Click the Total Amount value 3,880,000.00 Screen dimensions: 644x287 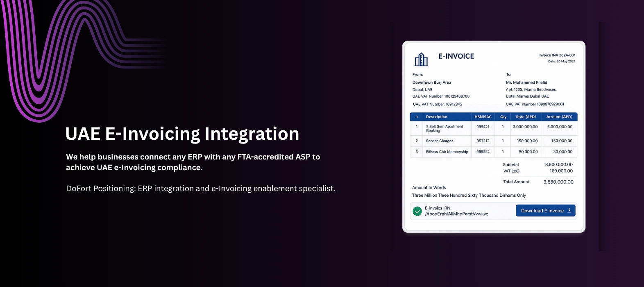tap(558, 182)
